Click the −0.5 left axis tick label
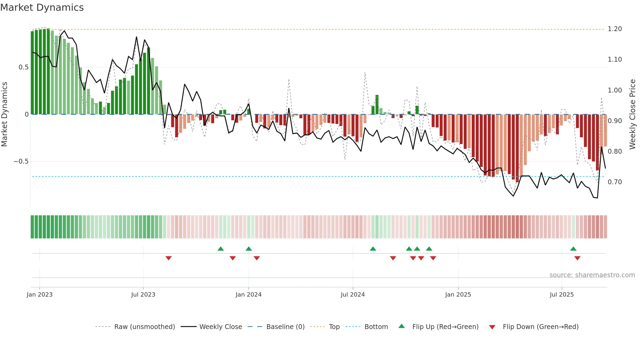Viewport: 644px width, 362px height. coord(21,161)
